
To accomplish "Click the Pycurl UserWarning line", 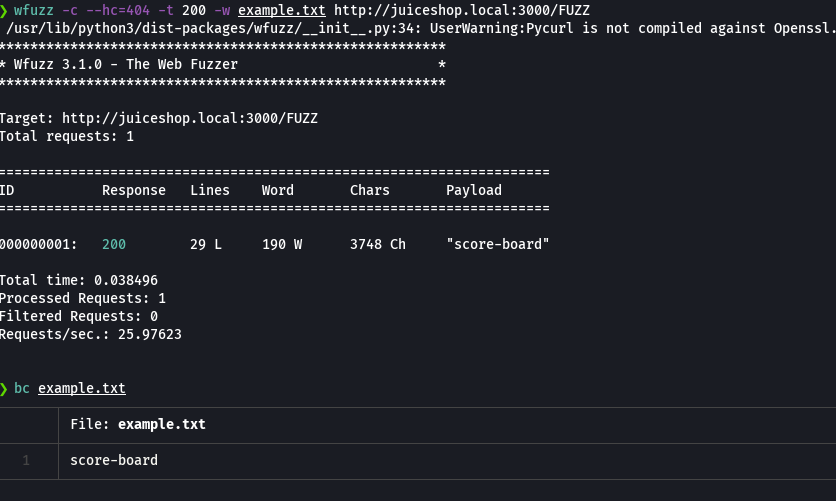I will click(x=421, y=28).
